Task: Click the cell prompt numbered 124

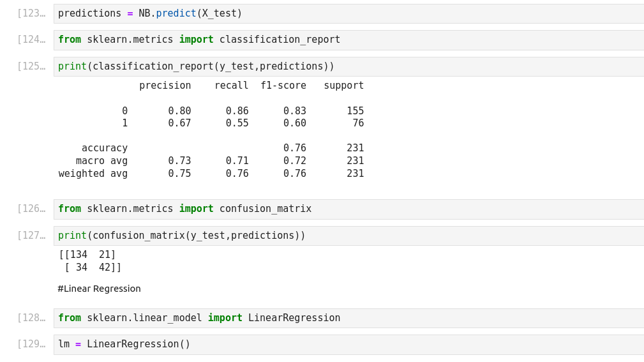Action: click(x=31, y=40)
